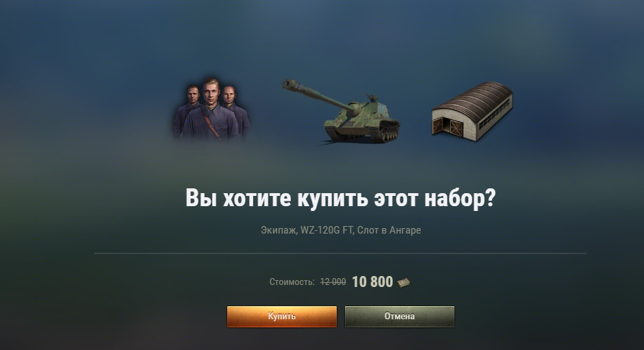Click WZ-120G FT name in description

[x=327, y=230]
